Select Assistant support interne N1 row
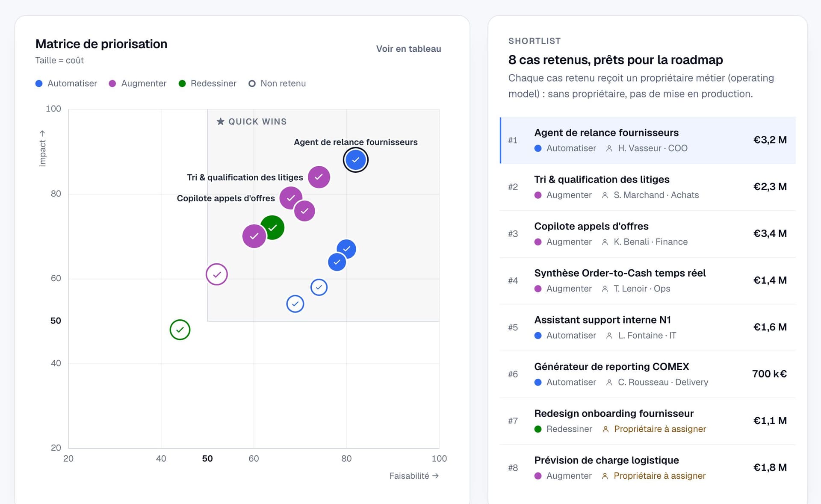This screenshot has height=504, width=821. pyautogui.click(x=647, y=327)
